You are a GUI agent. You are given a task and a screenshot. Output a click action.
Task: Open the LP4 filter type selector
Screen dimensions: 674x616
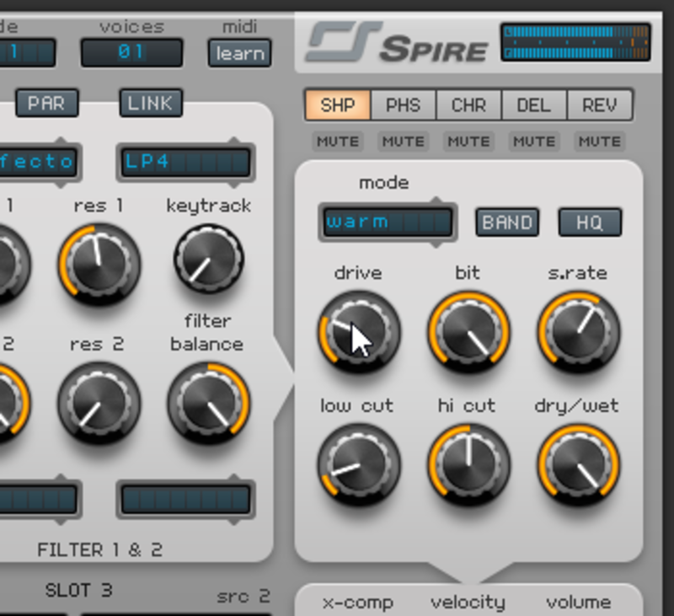click(x=185, y=163)
